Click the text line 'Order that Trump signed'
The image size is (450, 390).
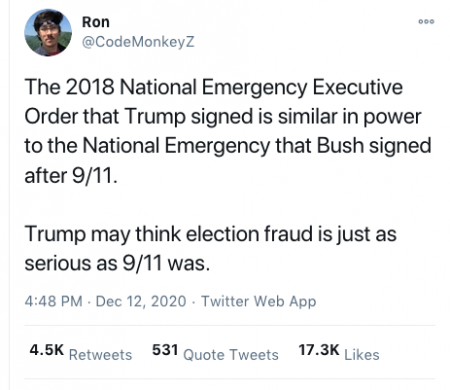pos(223,117)
